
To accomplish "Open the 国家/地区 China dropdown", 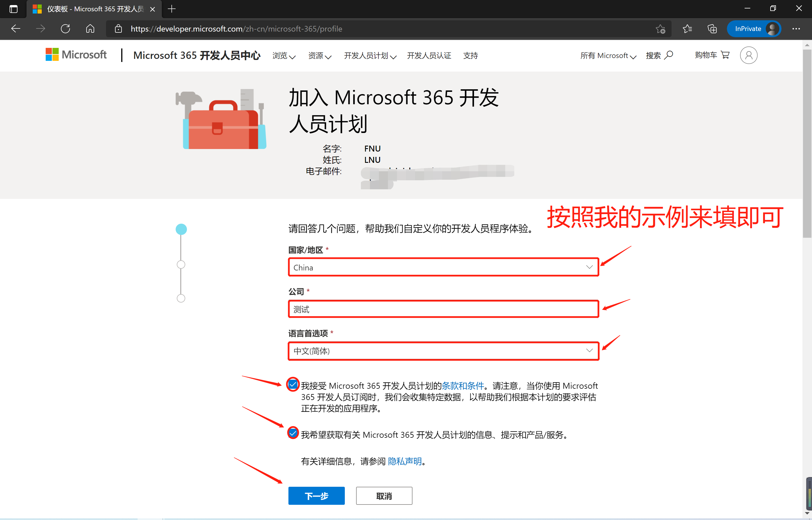I will pos(443,267).
